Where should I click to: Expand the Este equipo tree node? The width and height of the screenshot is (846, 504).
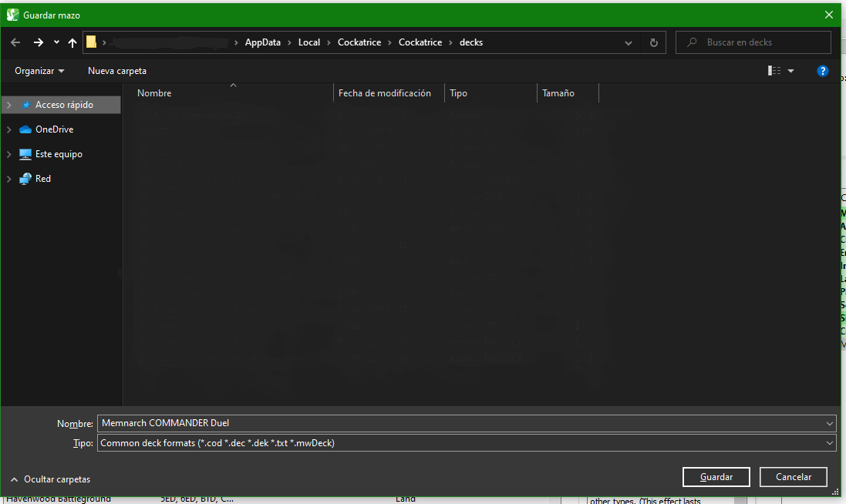pyautogui.click(x=8, y=154)
